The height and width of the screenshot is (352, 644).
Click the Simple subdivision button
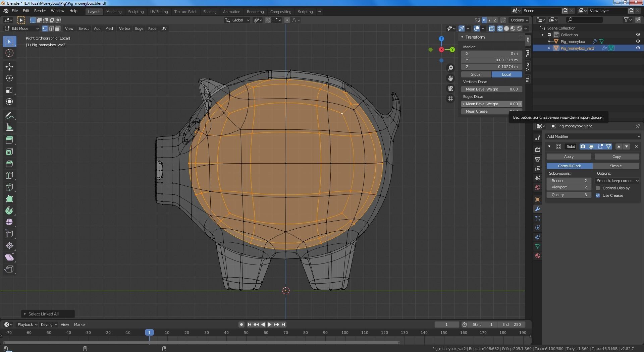(x=615, y=166)
